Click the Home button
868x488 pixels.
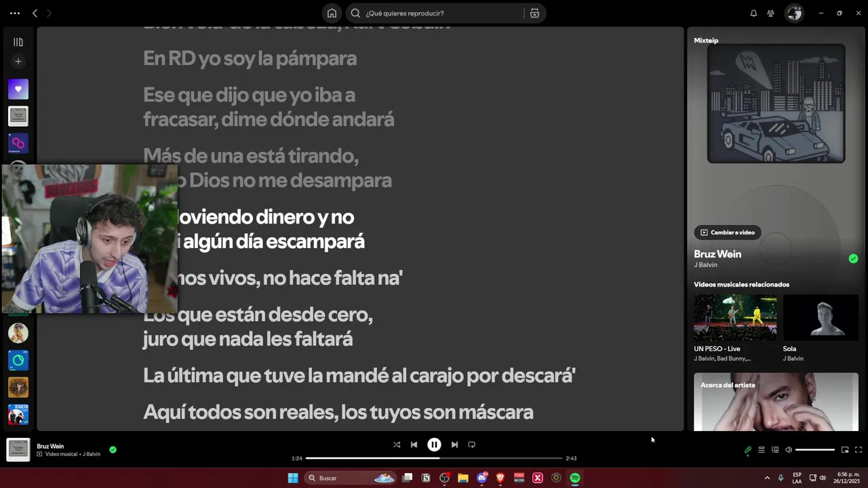coord(332,13)
